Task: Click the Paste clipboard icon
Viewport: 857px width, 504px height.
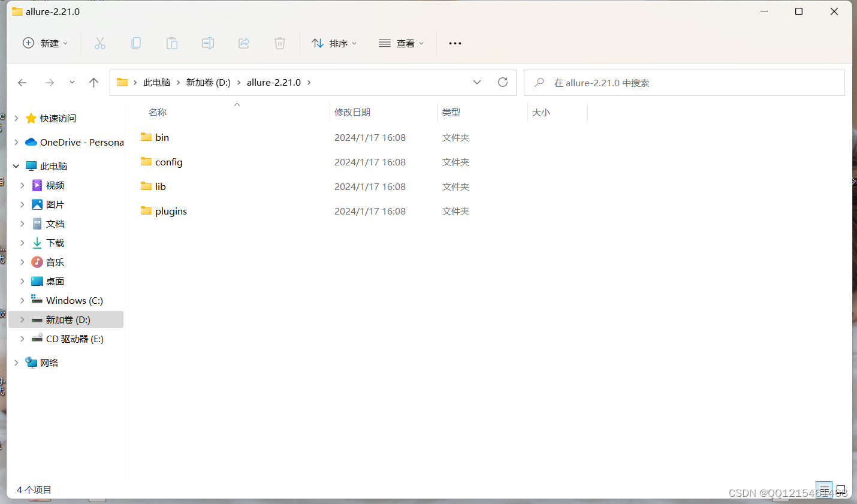Action: coord(172,43)
